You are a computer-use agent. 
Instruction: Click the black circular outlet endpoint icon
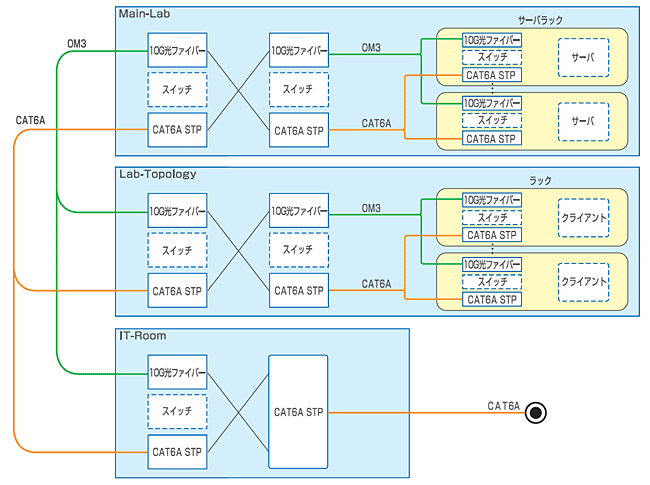coord(536,412)
